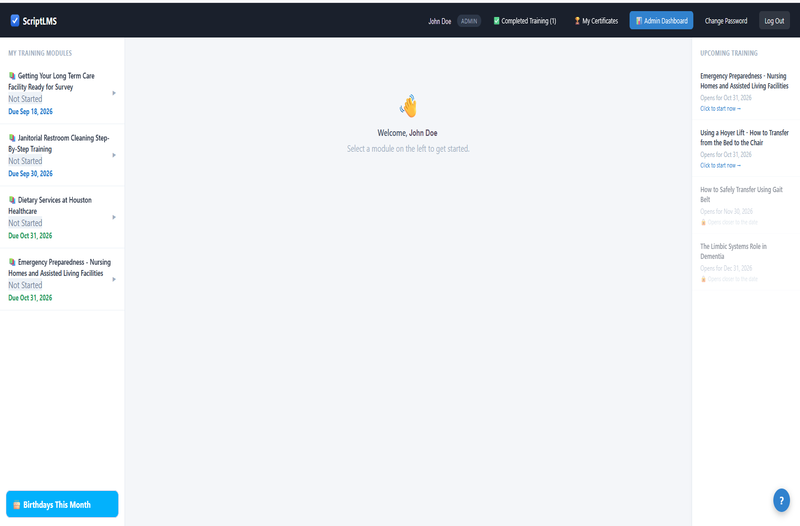Click the ADMIN role badge
Viewport: 800px width, 526px height.
coord(469,21)
